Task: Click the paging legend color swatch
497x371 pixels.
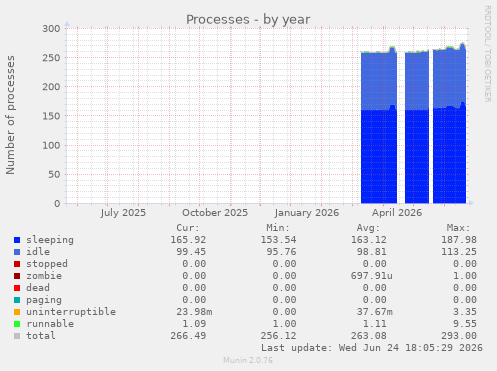Action: coord(17,300)
